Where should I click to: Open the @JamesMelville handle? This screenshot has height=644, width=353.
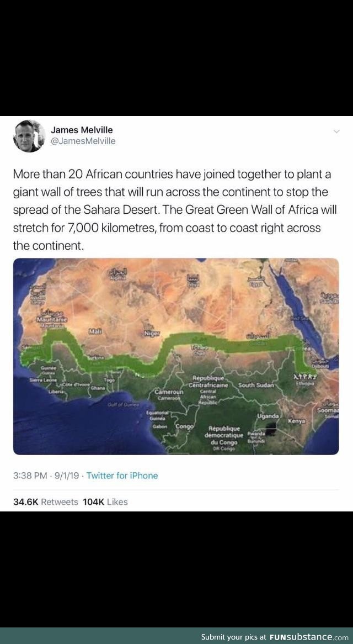pos(83,141)
